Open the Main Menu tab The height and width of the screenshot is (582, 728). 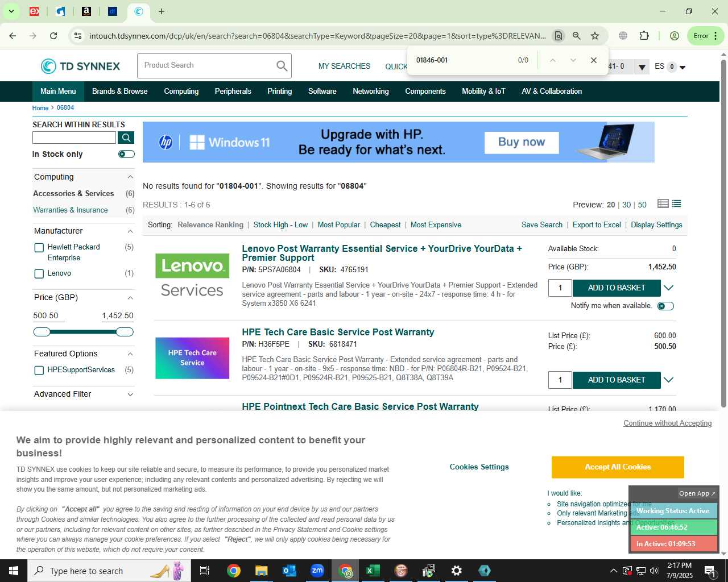(58, 92)
